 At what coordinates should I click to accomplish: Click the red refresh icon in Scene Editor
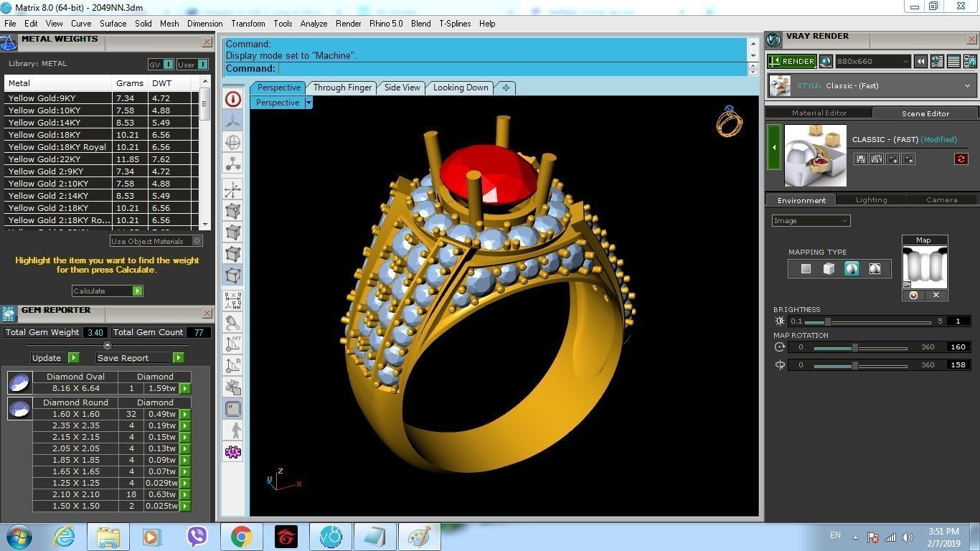pyautogui.click(x=961, y=159)
